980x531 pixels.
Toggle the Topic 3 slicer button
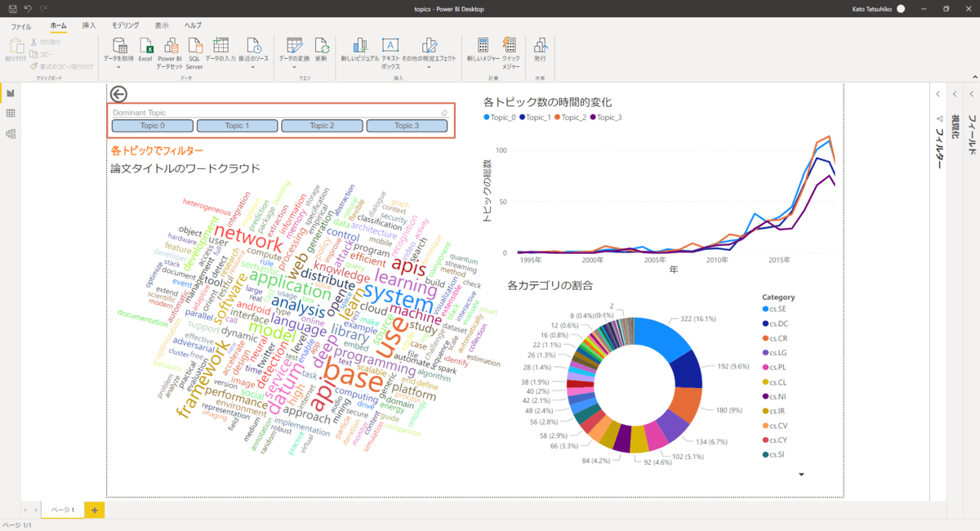[407, 126]
